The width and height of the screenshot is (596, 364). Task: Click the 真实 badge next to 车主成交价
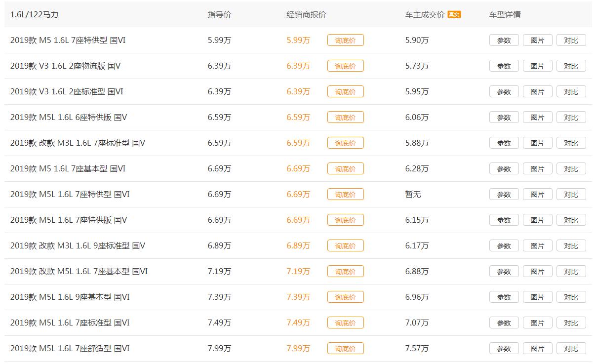pyautogui.click(x=454, y=15)
